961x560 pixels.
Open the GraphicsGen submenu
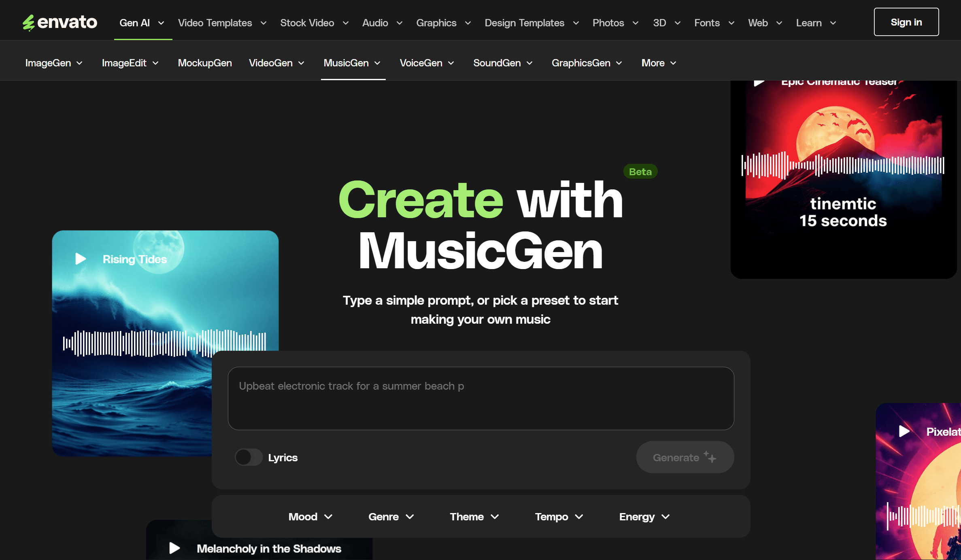[587, 63]
